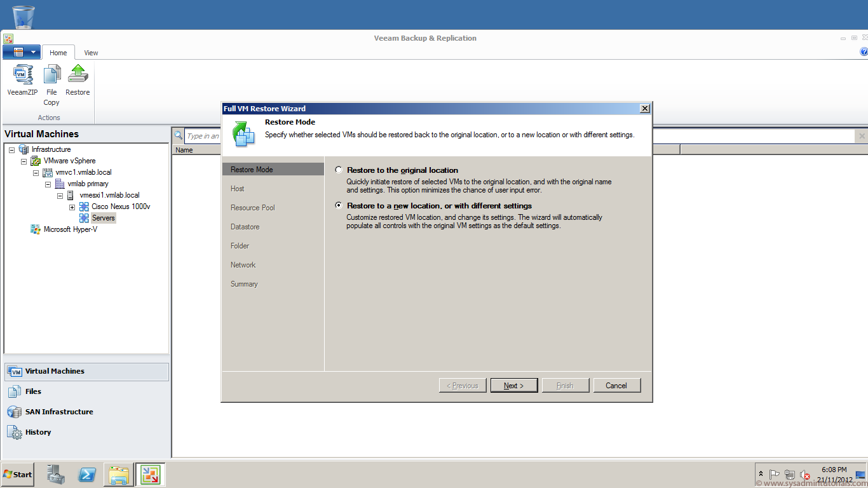Click the Infrastructure node icon

pyautogui.click(x=24, y=149)
